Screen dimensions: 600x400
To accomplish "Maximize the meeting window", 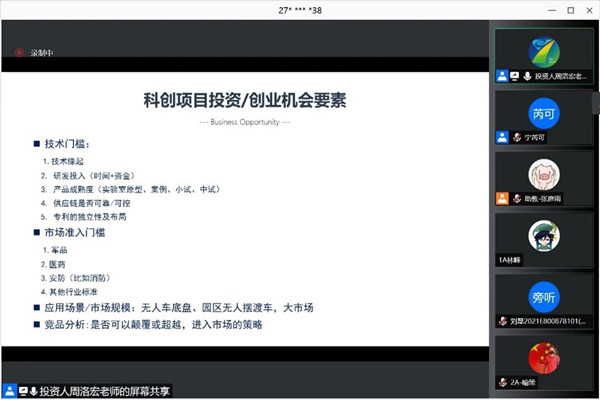I will coord(571,10).
